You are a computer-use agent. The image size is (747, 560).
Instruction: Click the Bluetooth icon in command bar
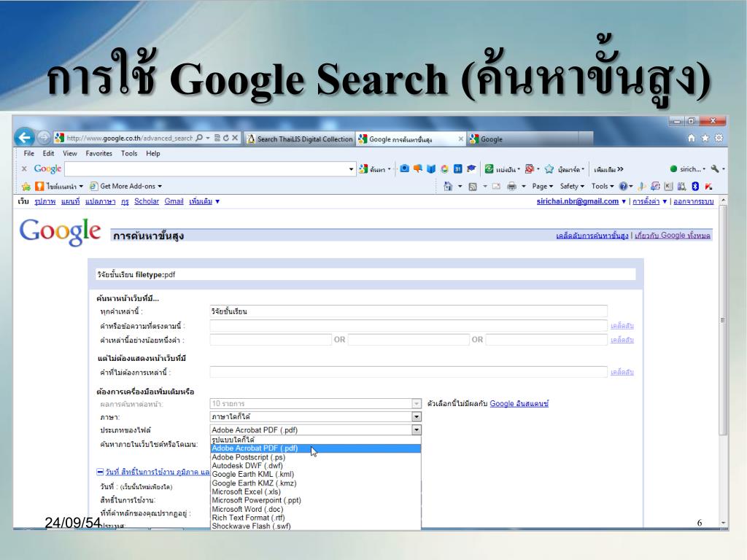(695, 186)
